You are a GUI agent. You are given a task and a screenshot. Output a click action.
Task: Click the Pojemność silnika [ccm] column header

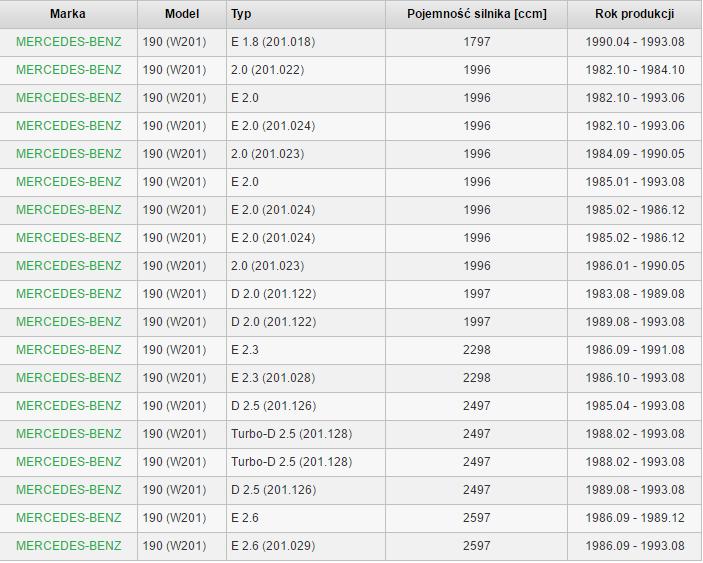click(x=477, y=14)
